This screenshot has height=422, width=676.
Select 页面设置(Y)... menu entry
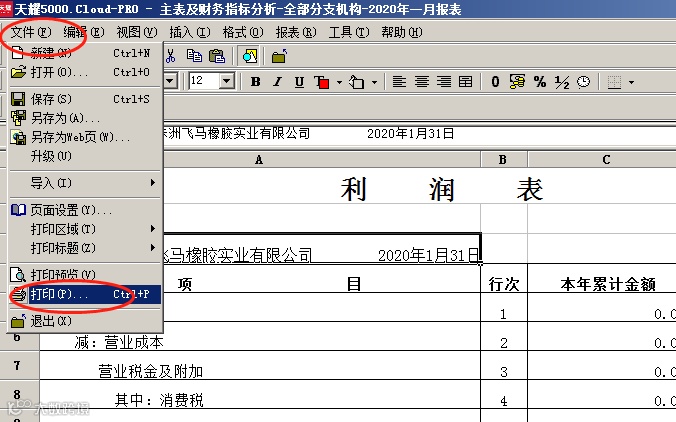coord(85,210)
